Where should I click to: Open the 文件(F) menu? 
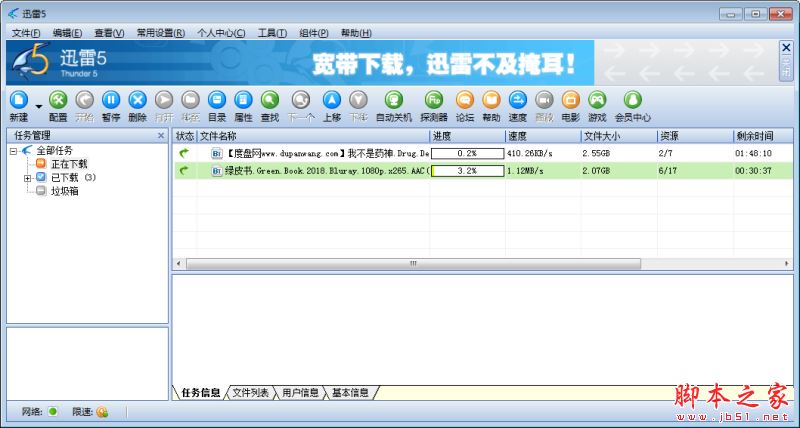coord(26,33)
